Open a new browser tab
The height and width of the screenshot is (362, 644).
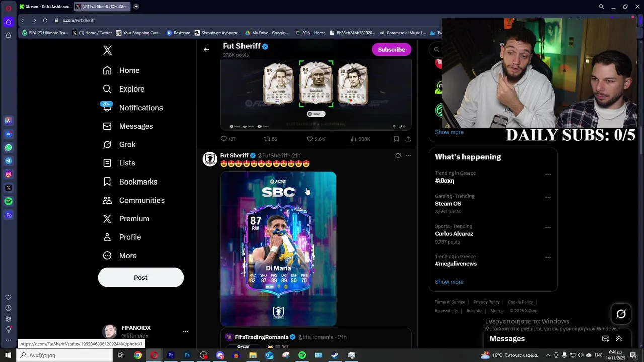tap(136, 7)
